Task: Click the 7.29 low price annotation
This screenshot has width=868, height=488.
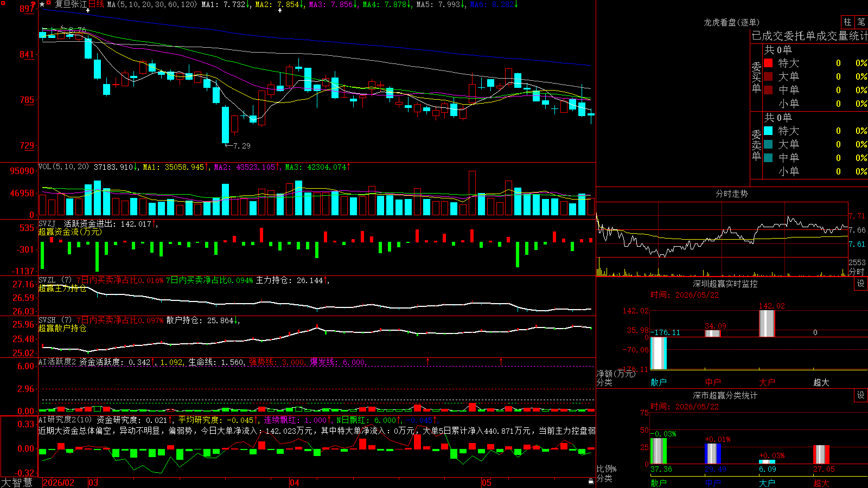Action: point(241,146)
